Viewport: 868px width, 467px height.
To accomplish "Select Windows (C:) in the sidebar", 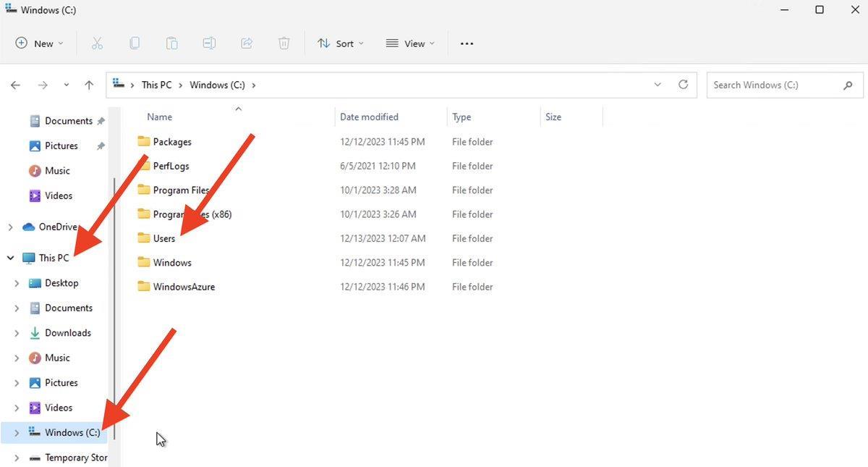I will click(72, 432).
